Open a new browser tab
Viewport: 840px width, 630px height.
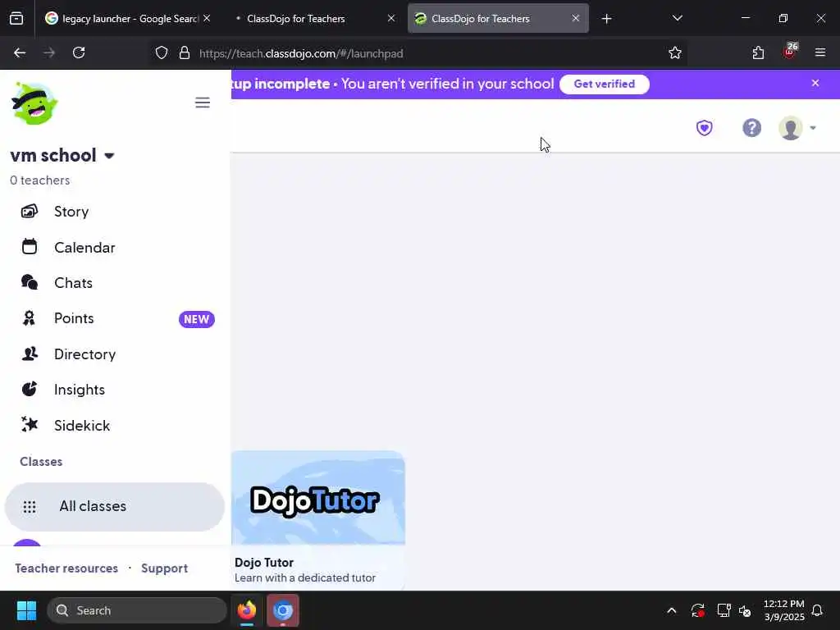606,19
